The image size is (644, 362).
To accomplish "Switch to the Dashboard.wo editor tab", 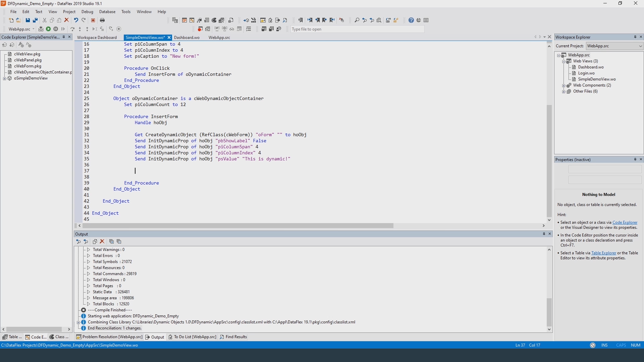I will tap(187, 38).
